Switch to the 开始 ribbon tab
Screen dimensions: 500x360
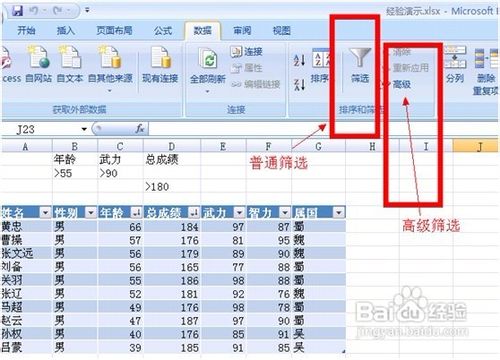[26, 31]
